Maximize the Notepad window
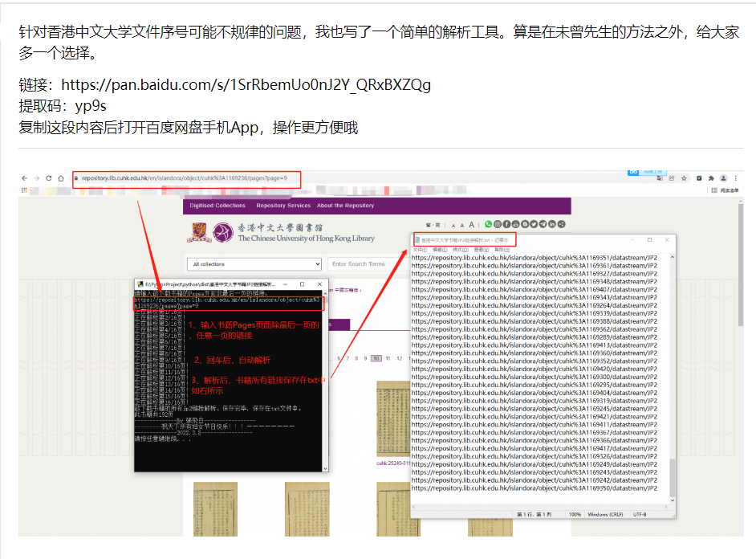Screen dimensions: 756x559 pos(649,239)
